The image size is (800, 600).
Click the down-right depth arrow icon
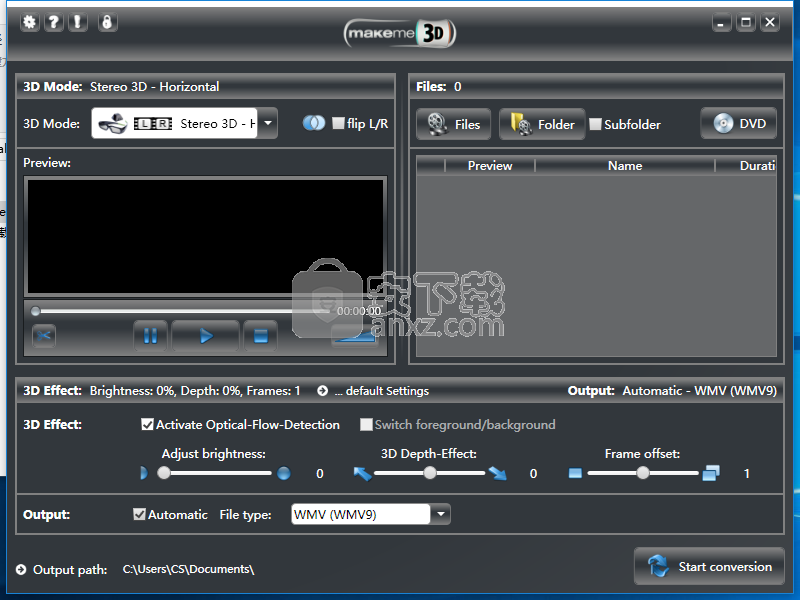(x=497, y=473)
